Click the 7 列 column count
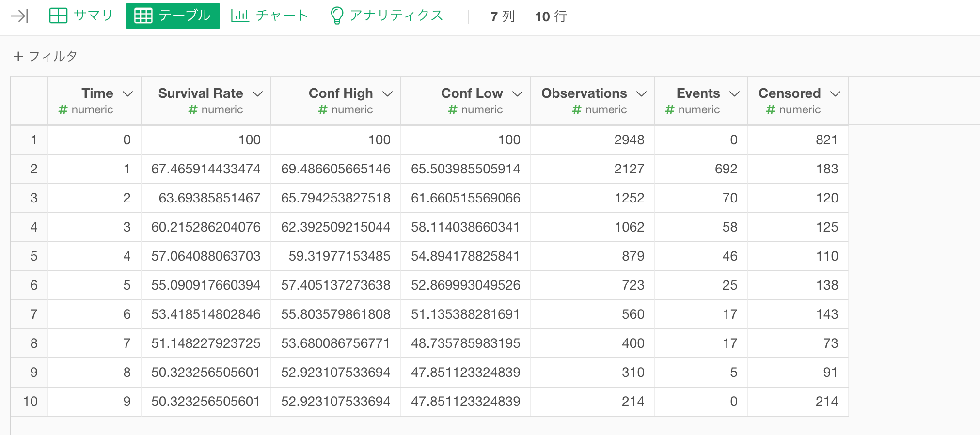Screen dimensions: 980x435 (x=503, y=16)
